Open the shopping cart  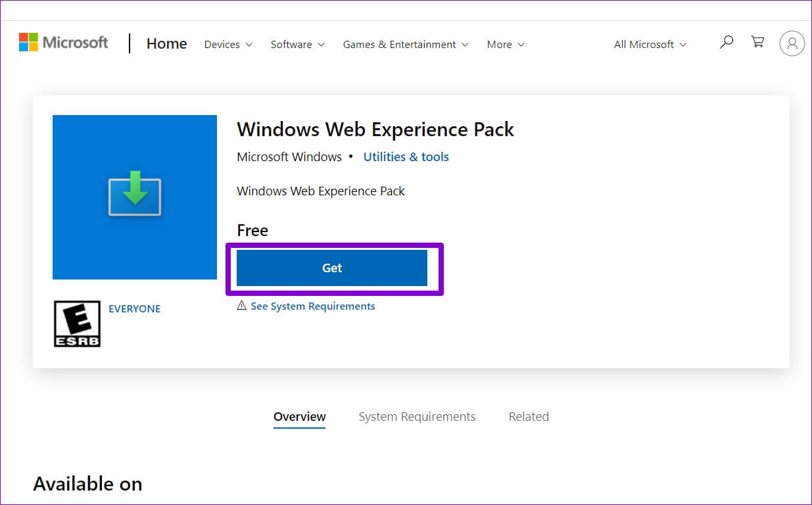point(758,42)
